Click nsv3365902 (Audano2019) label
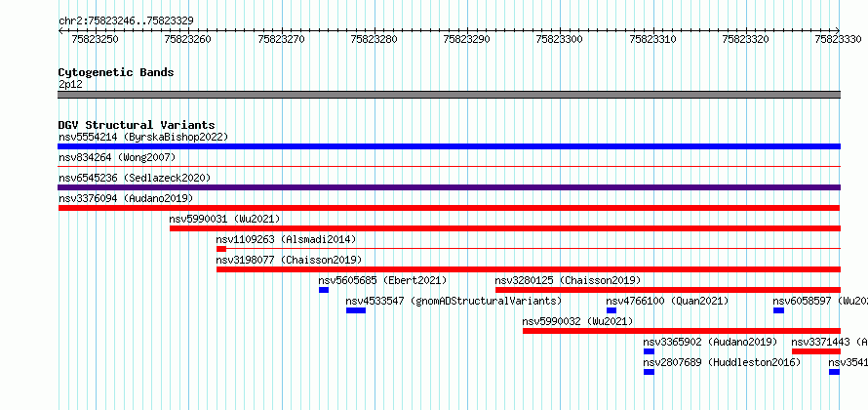868x410 pixels. tap(710, 342)
